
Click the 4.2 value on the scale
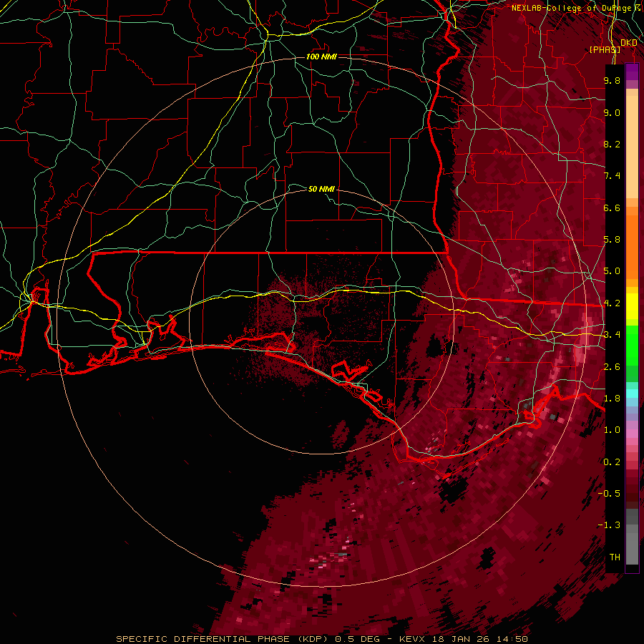tap(612, 303)
